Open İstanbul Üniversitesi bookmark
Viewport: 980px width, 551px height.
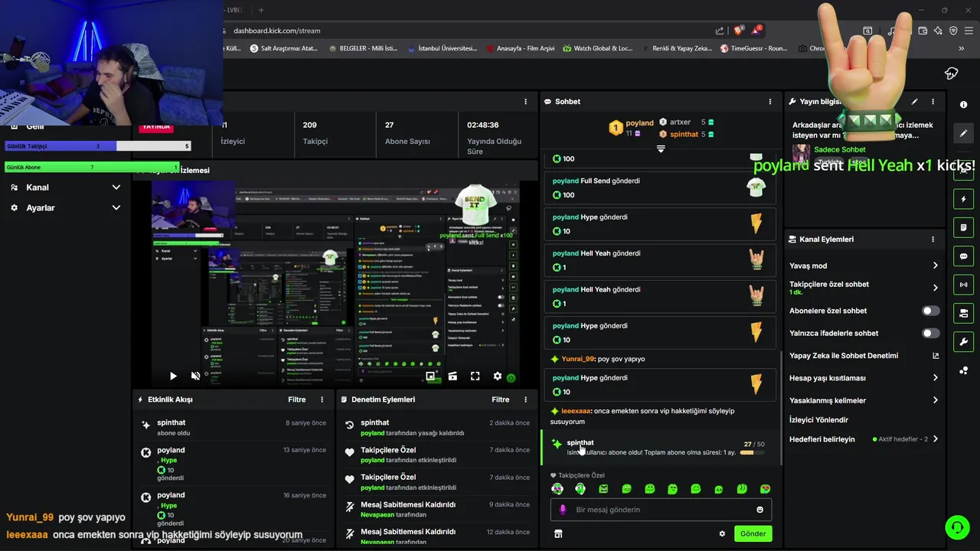point(442,48)
